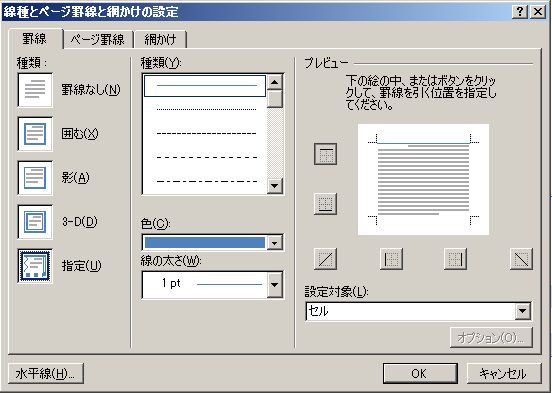Viewport: 552px width, 393px height.
Task: Open the 色 color dropdown arrow
Action: click(275, 243)
